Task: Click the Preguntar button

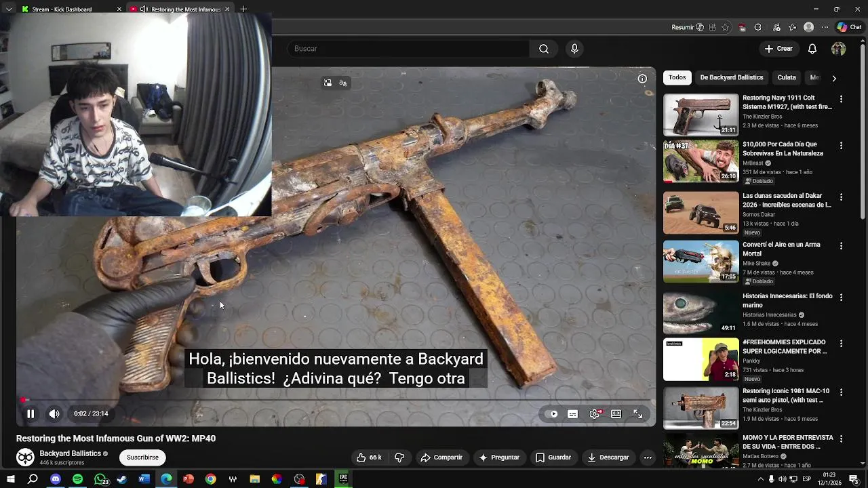Action: 499,457
